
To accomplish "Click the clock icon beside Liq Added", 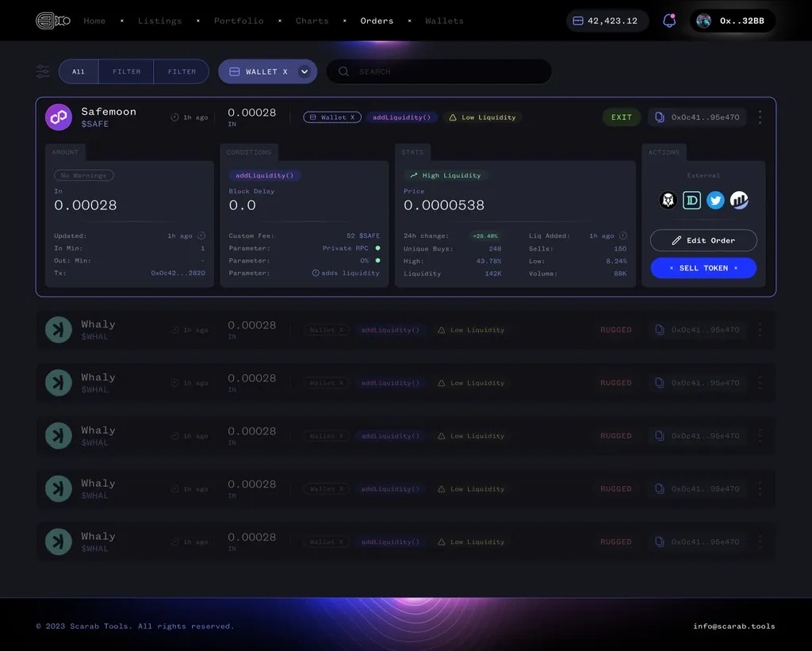I will tap(623, 236).
